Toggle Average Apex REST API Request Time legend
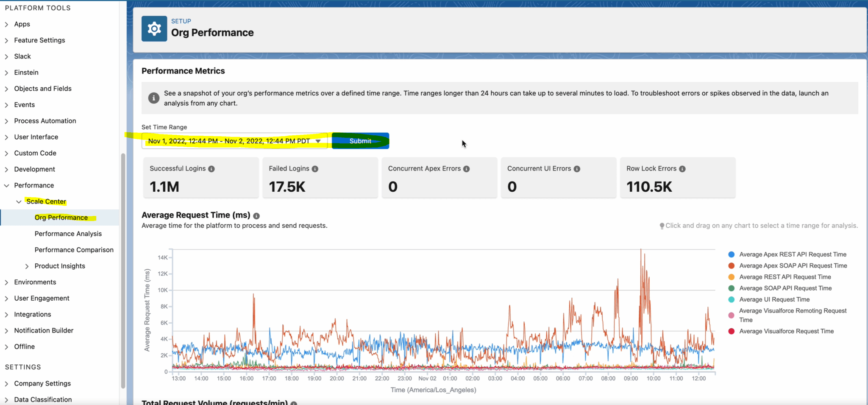This screenshot has width=868, height=405. tap(792, 254)
